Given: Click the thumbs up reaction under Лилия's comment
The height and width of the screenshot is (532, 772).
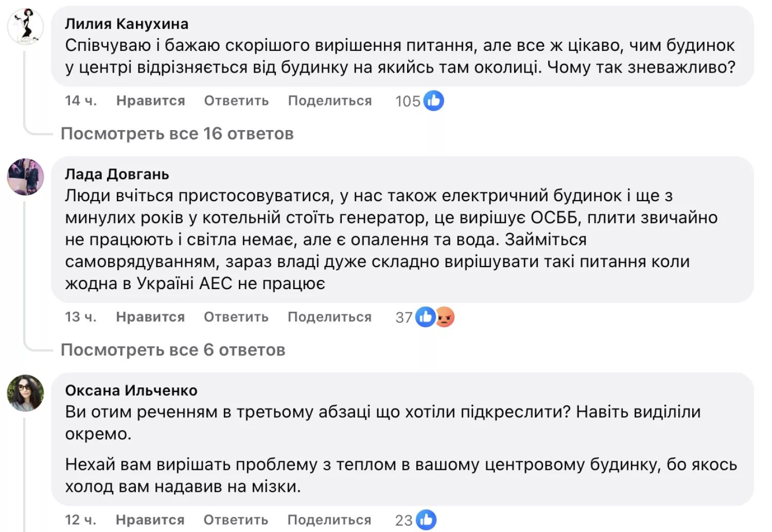Looking at the screenshot, I should click(x=434, y=101).
